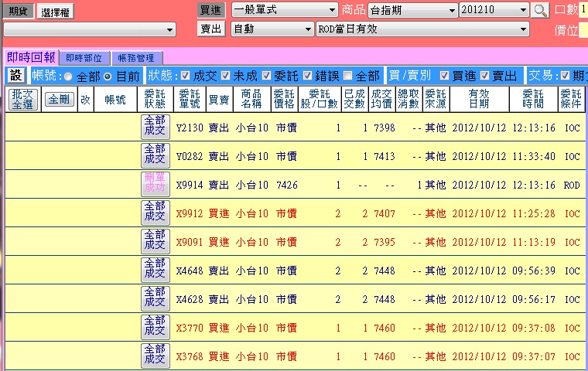
Task: Click the 批次全選 batch select button
Action: click(22, 100)
